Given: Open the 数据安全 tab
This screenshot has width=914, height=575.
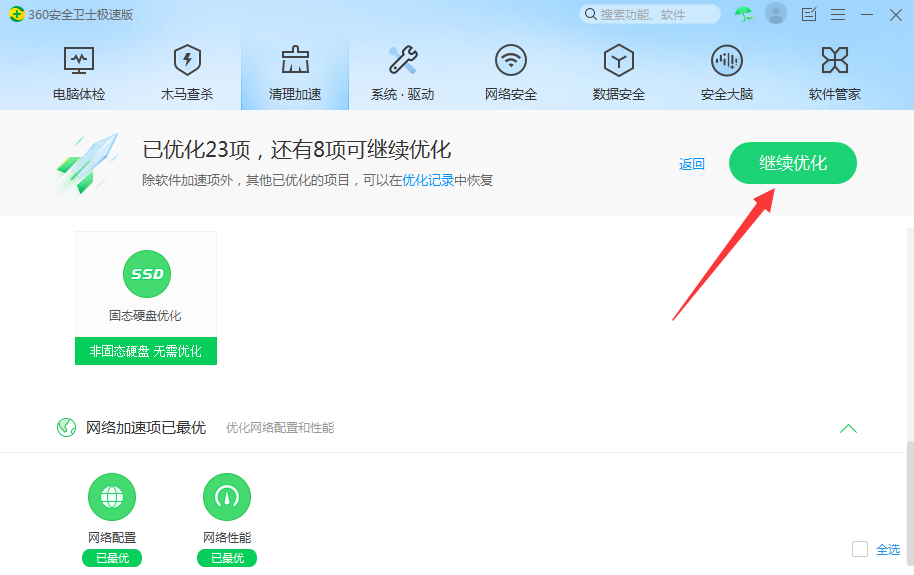Looking at the screenshot, I should click(618, 73).
